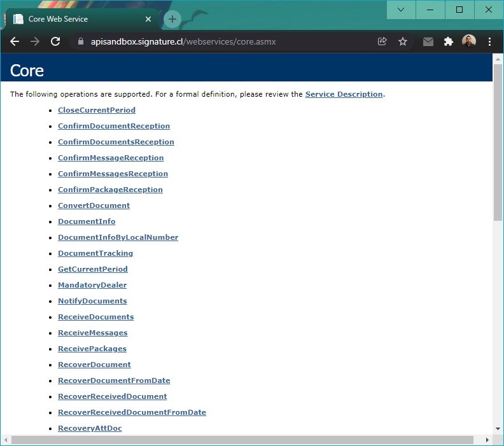Open the RecoverReceivedDocument operation link
The height and width of the screenshot is (446, 504).
pos(112,396)
